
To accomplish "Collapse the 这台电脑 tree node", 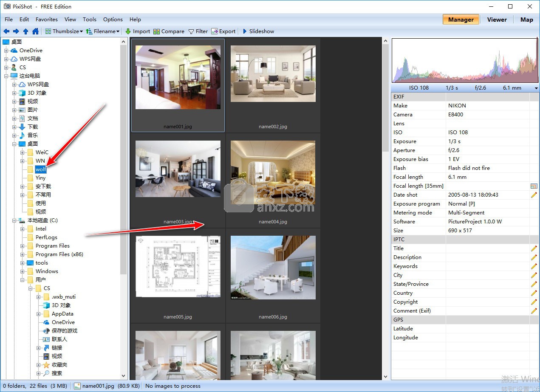I will pyautogui.click(x=6, y=76).
